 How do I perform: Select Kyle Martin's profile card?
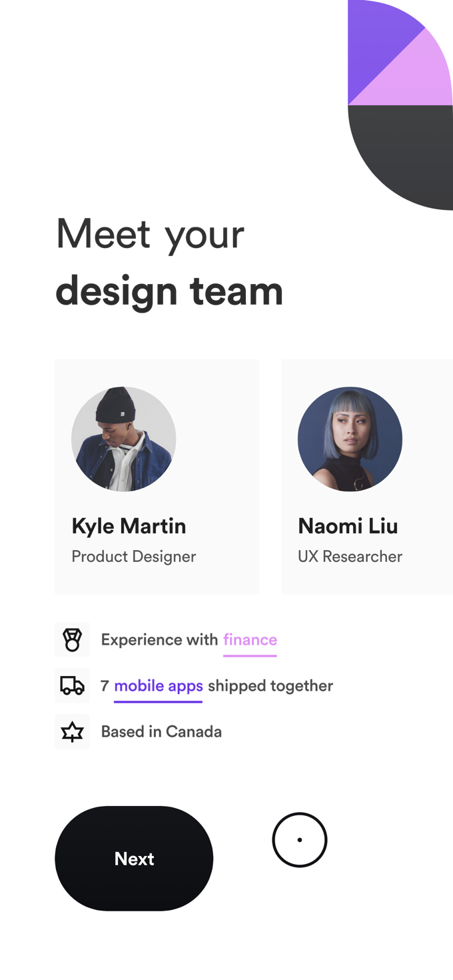[156, 476]
